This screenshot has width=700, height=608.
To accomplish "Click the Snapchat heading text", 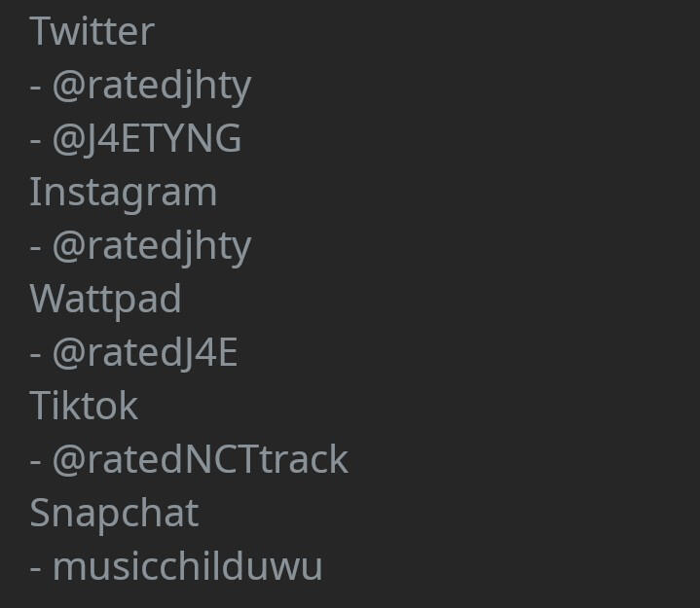I will 114,513.
